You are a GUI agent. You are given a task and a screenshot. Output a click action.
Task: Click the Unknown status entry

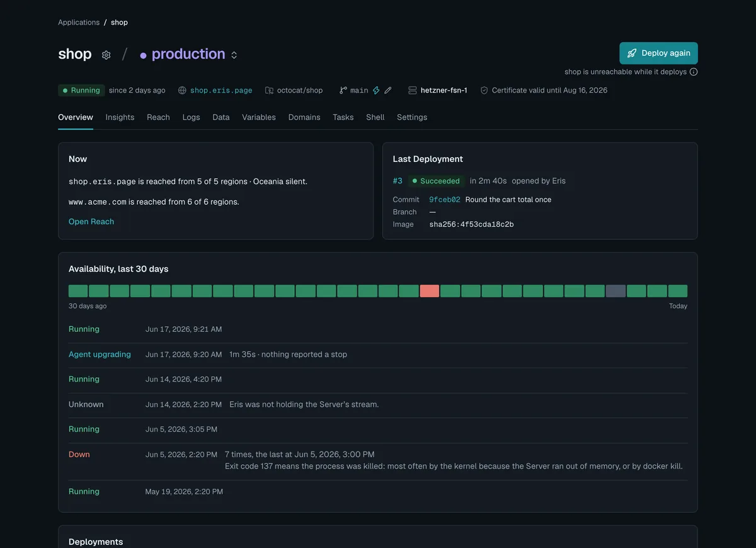coord(86,404)
